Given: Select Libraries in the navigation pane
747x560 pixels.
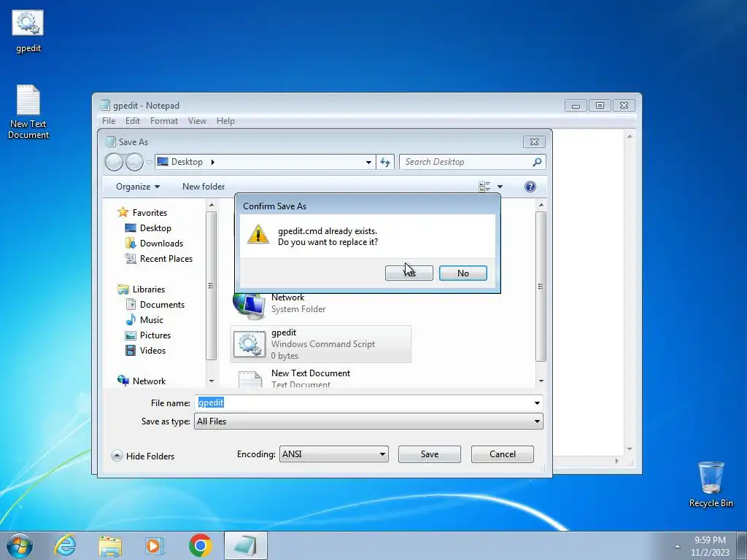Looking at the screenshot, I should click(x=149, y=289).
